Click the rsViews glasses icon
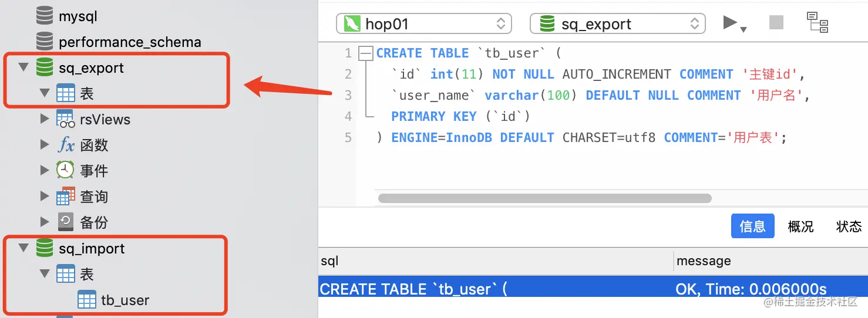This screenshot has height=318, width=868. click(x=66, y=119)
